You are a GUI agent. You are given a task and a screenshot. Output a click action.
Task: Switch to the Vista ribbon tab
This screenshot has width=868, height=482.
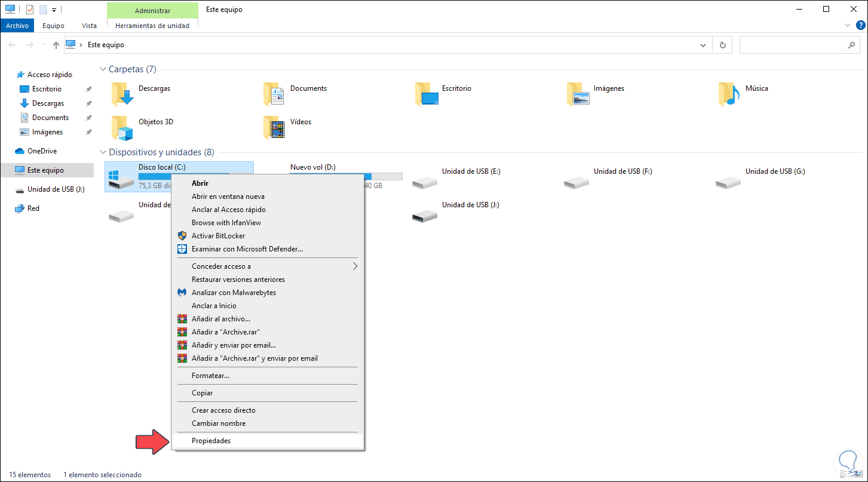pyautogui.click(x=89, y=26)
